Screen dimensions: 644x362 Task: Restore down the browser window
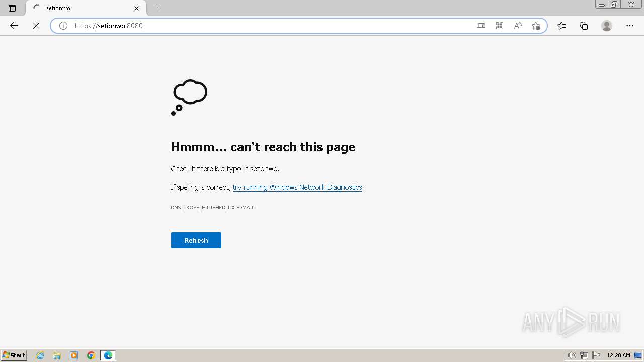(x=614, y=4)
